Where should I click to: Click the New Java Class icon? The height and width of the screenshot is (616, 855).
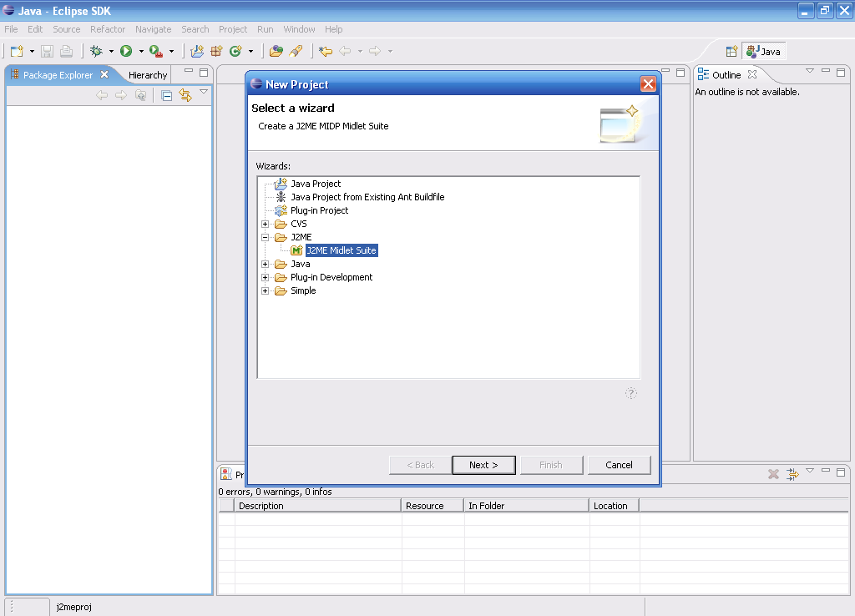tap(235, 51)
